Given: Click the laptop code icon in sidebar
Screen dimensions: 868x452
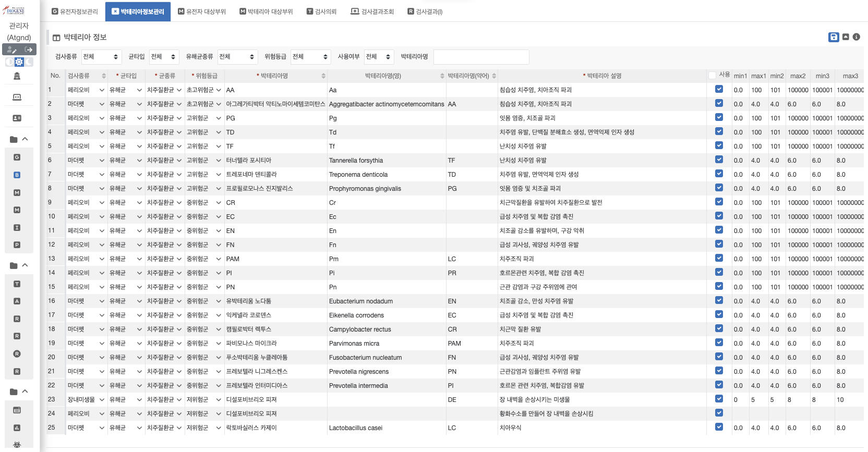Looking at the screenshot, I should [x=17, y=97].
